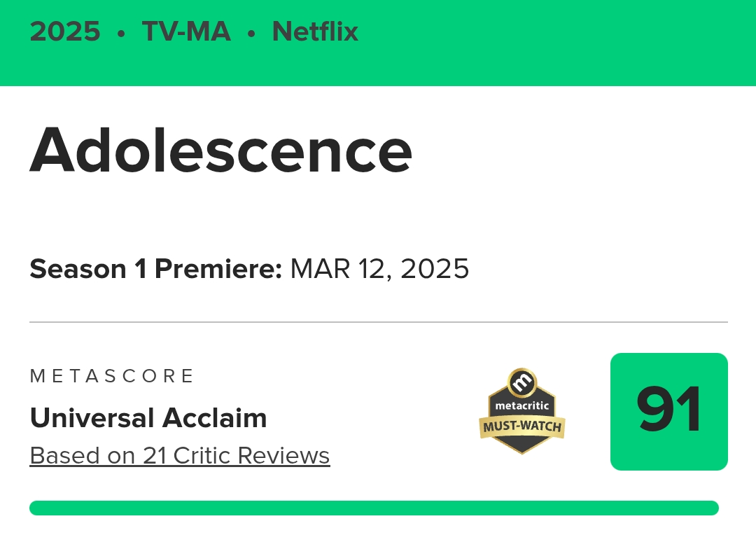Image resolution: width=756 pixels, height=535 pixels.
Task: Click the empty green header banner area
Action: coord(560,42)
